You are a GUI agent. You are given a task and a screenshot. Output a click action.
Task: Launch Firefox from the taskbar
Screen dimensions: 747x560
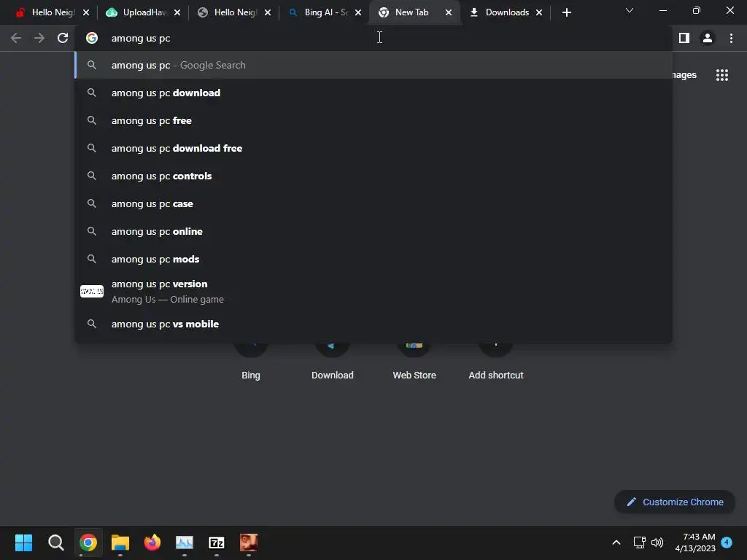[152, 542]
